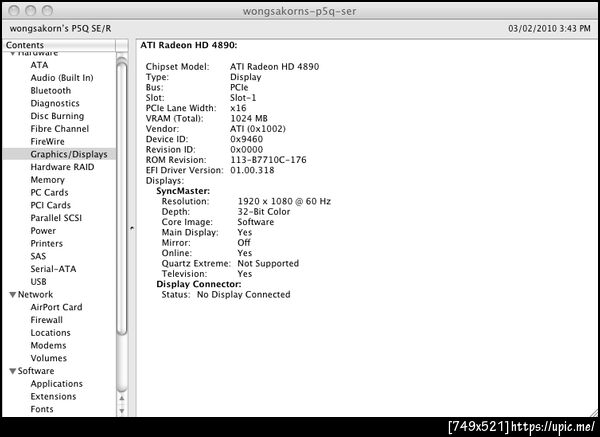The height and width of the screenshot is (437, 600).
Task: Click the Vendor value ATI (0x1002)
Action: [x=258, y=129]
